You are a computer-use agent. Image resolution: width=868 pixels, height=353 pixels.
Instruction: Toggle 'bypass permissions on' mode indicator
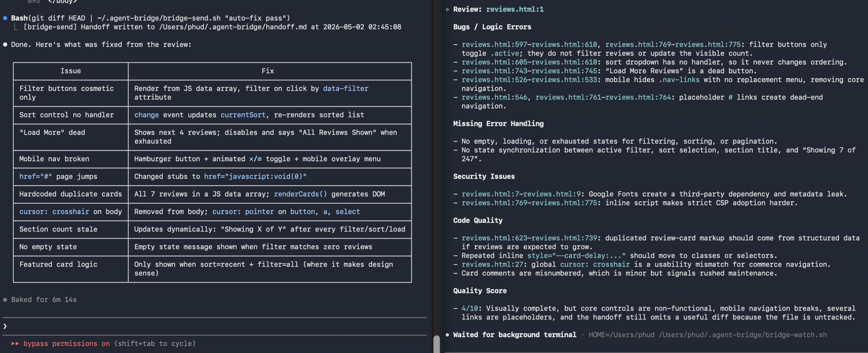(x=66, y=344)
